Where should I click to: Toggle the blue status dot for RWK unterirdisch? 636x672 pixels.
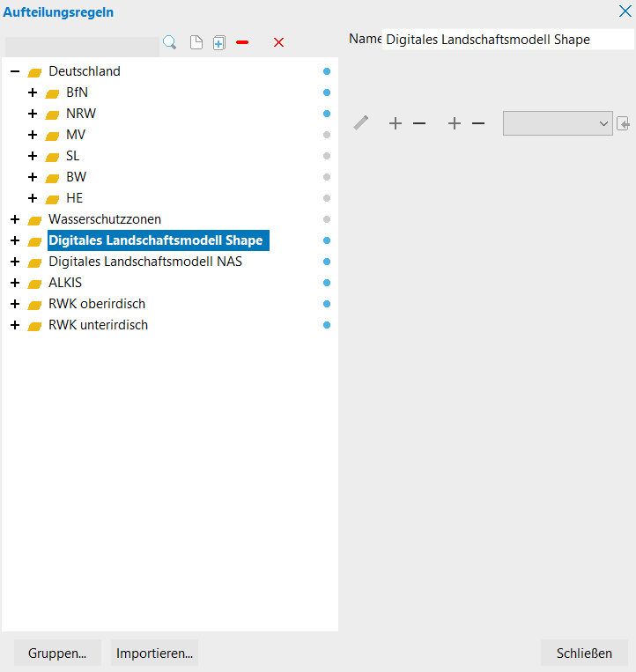326,325
